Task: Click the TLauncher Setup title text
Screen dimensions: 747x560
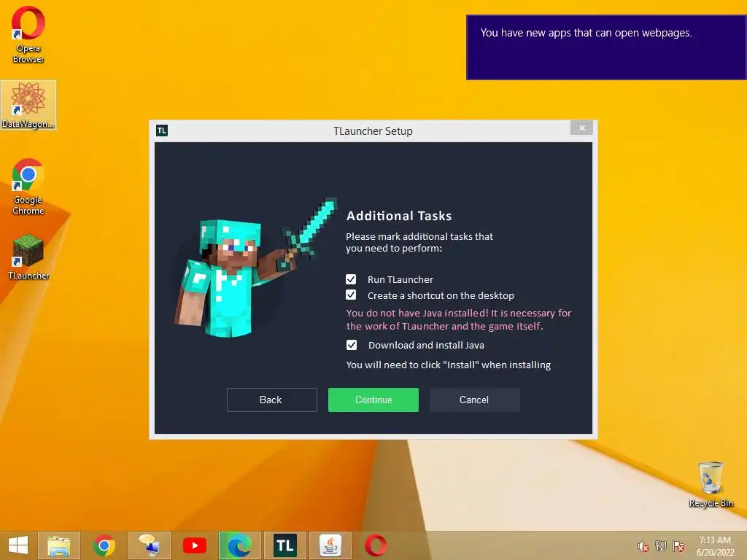Action: pos(373,131)
